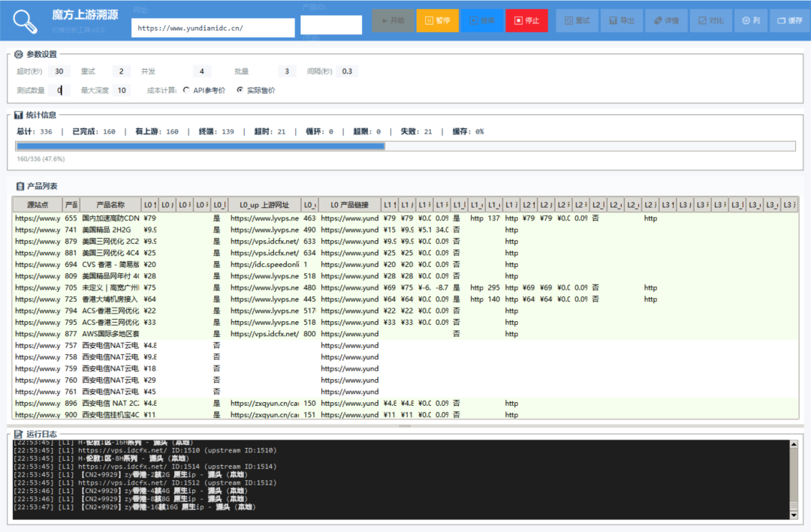The width and height of the screenshot is (811, 532).
Task: Select the 香港大埔机房接入 product row
Action: click(x=110, y=299)
